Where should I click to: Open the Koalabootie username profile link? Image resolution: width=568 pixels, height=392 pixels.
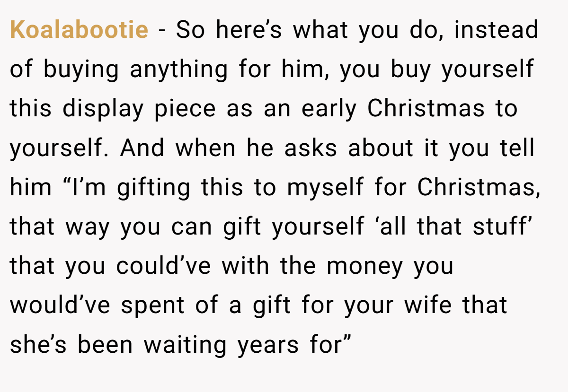click(x=79, y=30)
